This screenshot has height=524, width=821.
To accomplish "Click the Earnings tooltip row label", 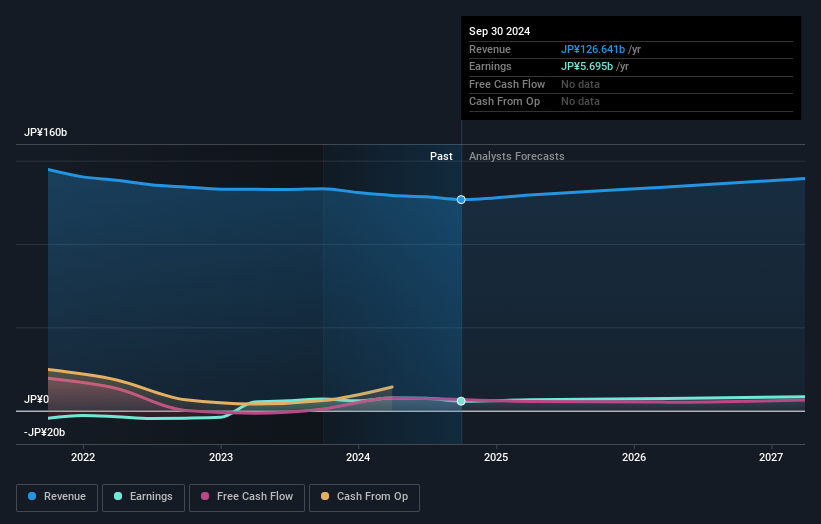I will click(x=490, y=66).
